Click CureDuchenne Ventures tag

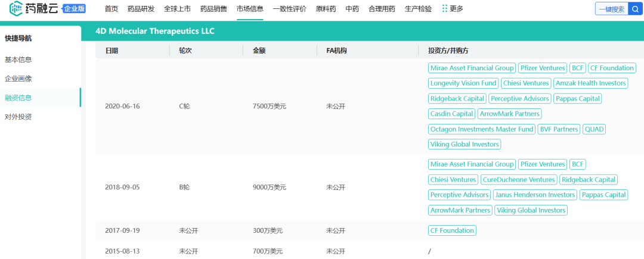click(519, 180)
